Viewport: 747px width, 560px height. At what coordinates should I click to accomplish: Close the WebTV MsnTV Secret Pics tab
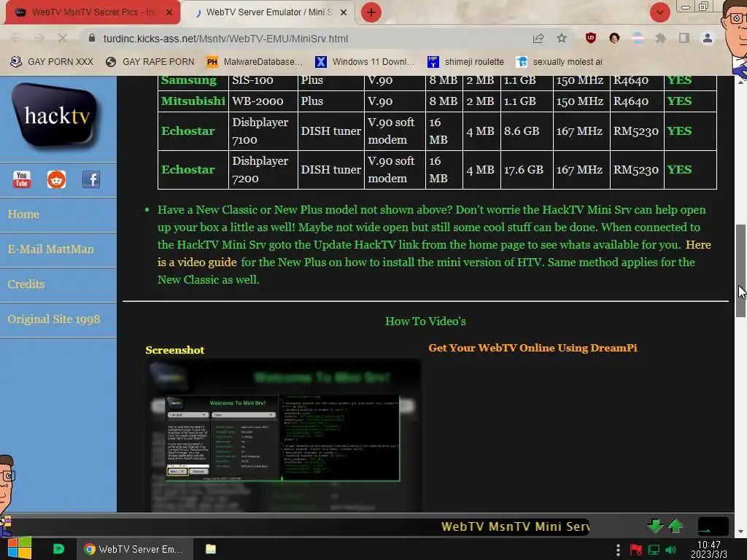tap(169, 12)
